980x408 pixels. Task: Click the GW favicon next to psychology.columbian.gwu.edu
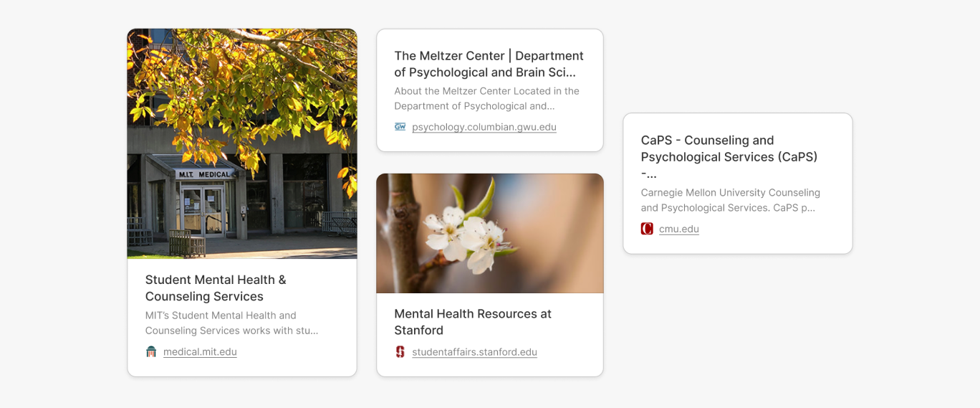pos(400,127)
